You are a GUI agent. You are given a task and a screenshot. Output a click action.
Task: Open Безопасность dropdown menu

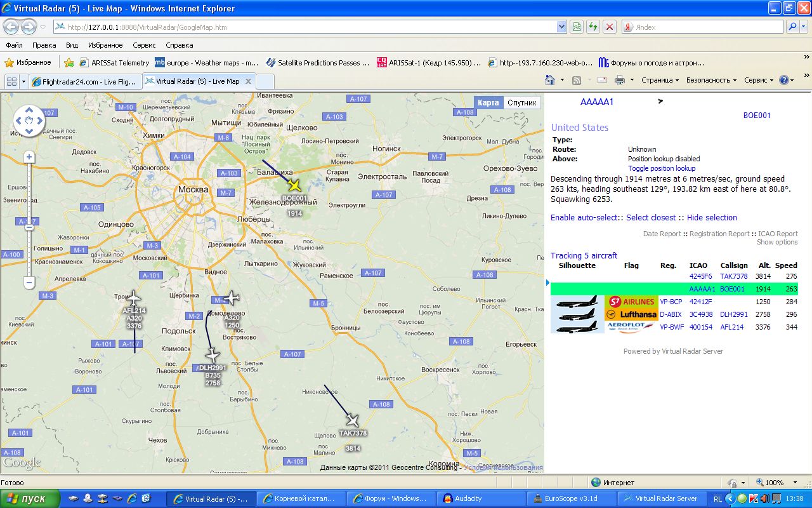(x=711, y=80)
